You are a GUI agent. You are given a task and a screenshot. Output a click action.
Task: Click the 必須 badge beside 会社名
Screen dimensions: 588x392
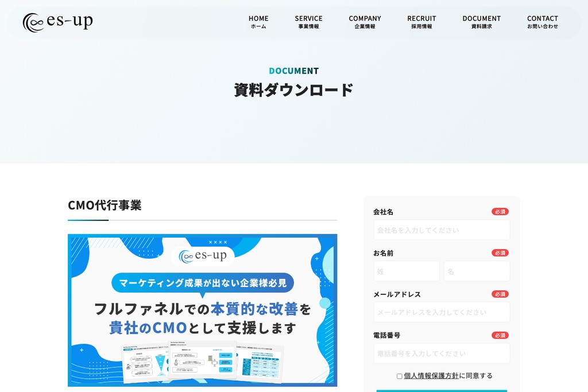click(x=500, y=212)
